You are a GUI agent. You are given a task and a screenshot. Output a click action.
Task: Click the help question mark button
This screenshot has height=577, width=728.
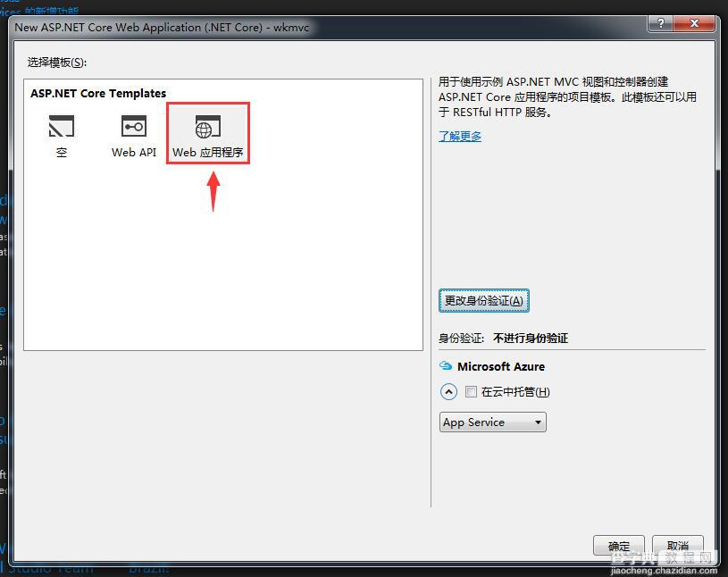[x=661, y=23]
